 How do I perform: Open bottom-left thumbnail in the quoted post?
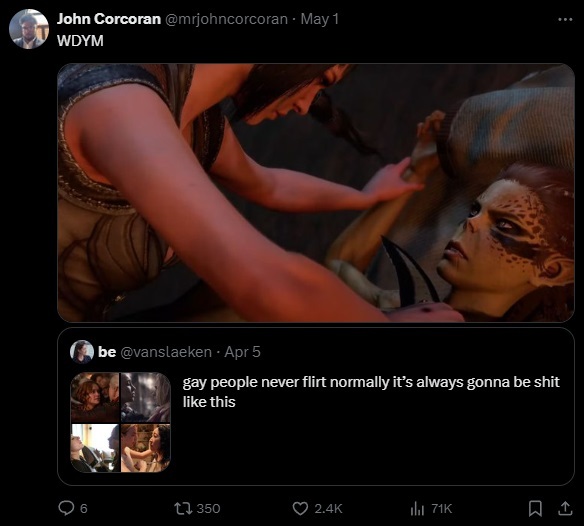tap(95, 448)
